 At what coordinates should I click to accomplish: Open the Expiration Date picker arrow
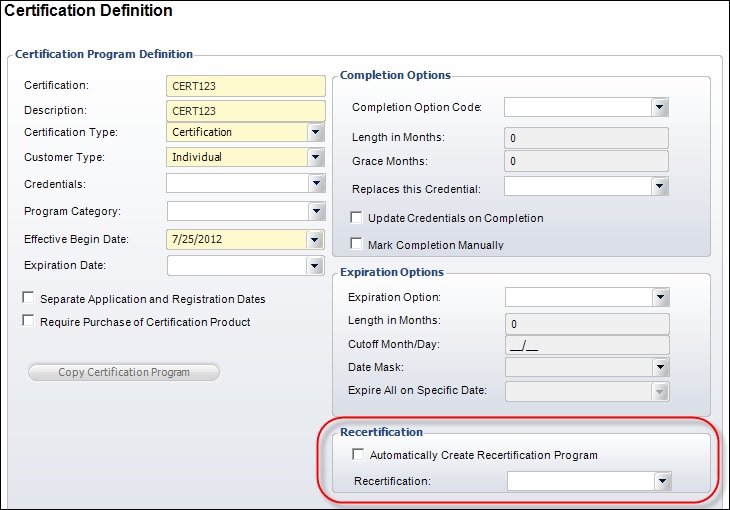pyautogui.click(x=315, y=266)
